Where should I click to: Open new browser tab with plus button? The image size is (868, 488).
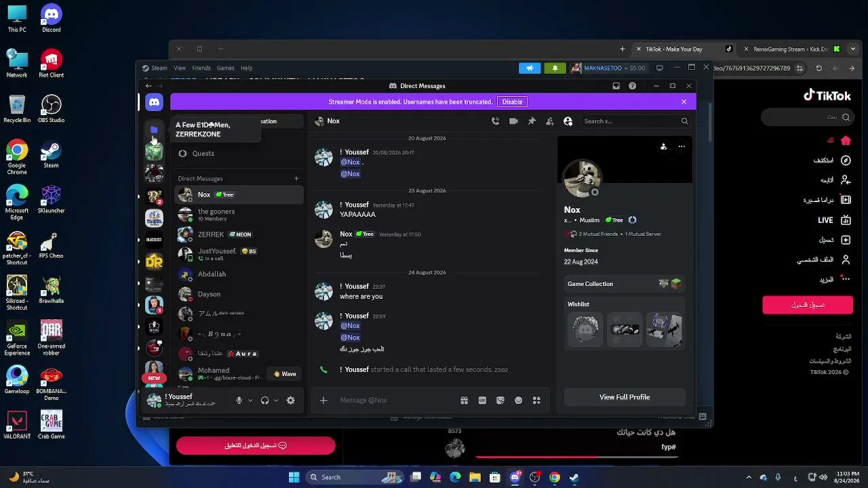pos(622,49)
